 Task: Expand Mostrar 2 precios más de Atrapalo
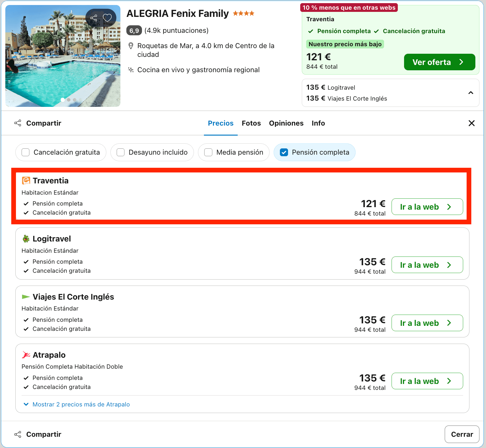(77, 404)
